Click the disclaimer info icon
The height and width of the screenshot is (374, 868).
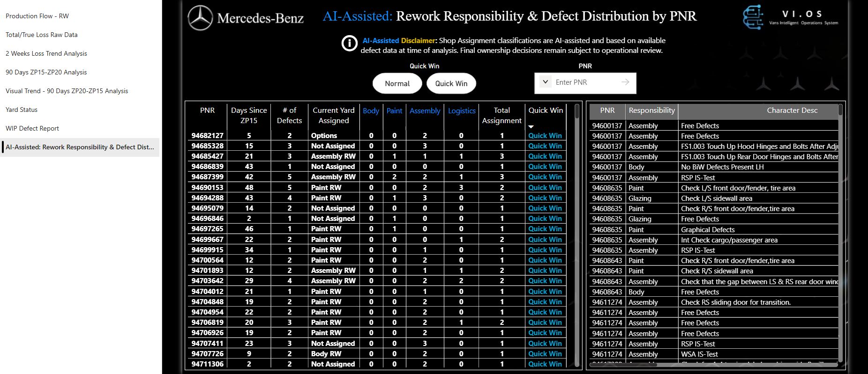click(349, 44)
